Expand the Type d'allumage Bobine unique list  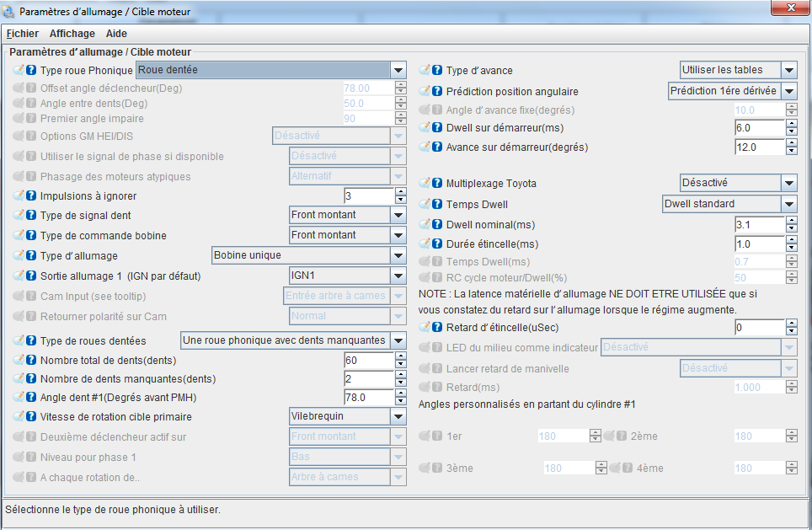(398, 255)
